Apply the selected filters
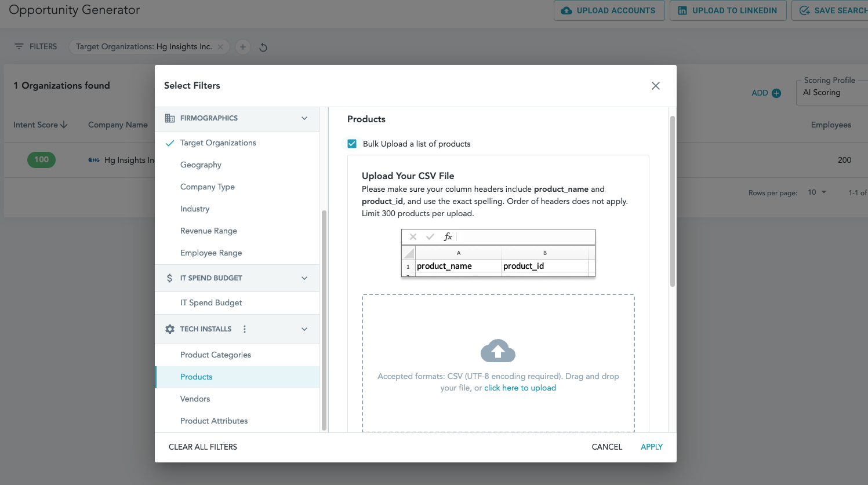Viewport: 868px width, 485px height. tap(652, 447)
